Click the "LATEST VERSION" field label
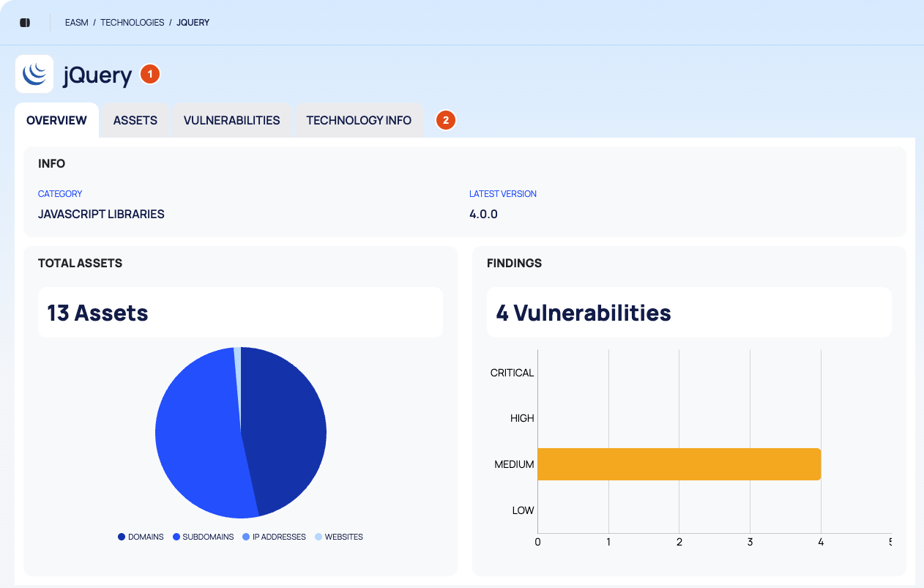Image resolution: width=924 pixels, height=588 pixels. (x=503, y=194)
